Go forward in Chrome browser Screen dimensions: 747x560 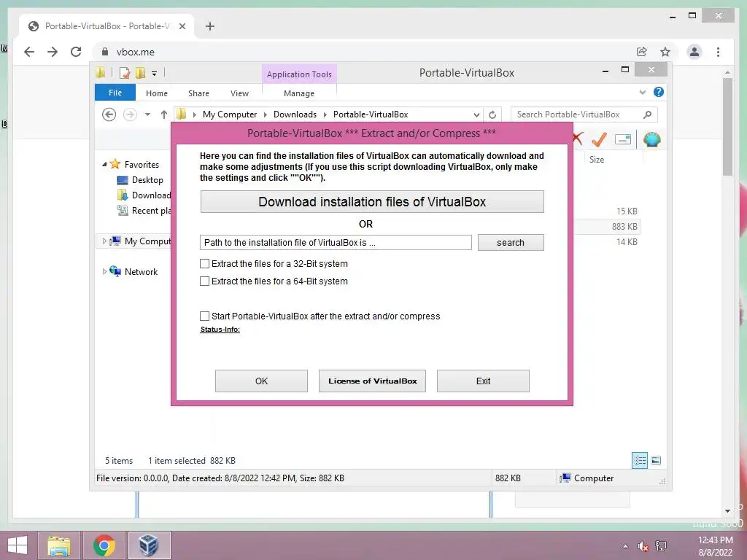pyautogui.click(x=53, y=52)
